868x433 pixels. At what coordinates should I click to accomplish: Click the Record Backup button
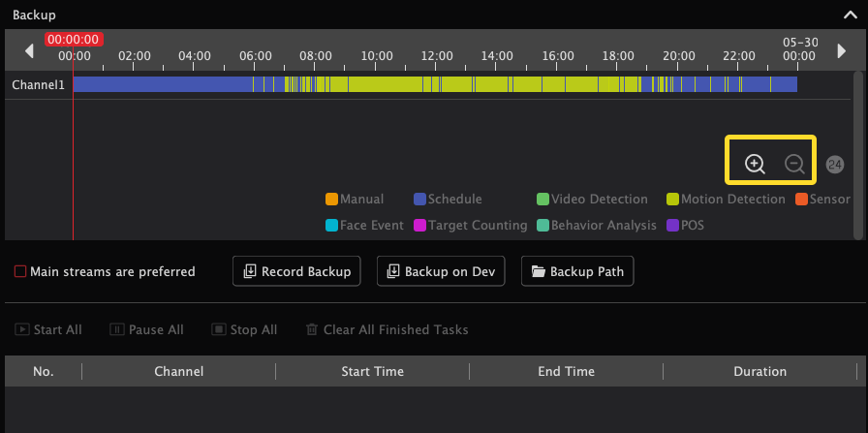pyautogui.click(x=296, y=271)
